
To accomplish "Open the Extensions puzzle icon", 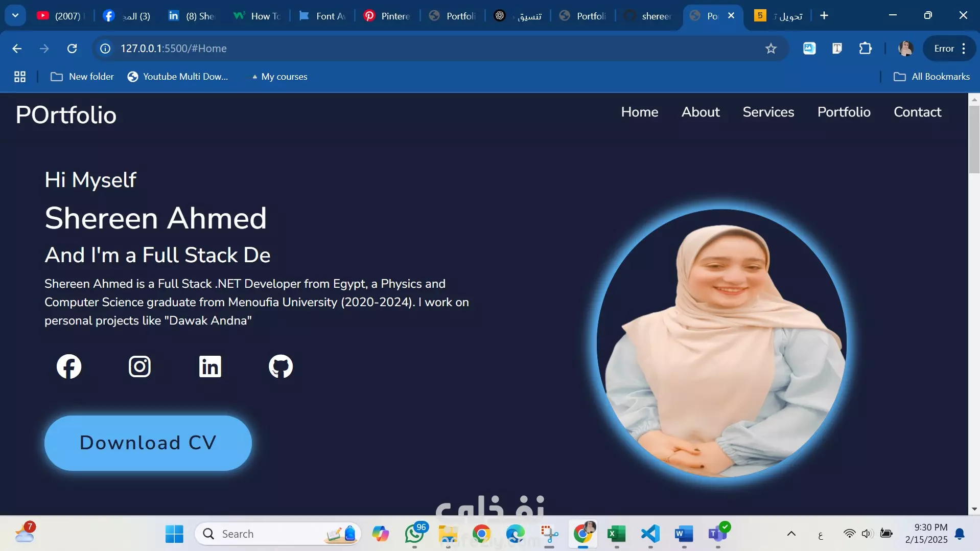I will pos(866,49).
